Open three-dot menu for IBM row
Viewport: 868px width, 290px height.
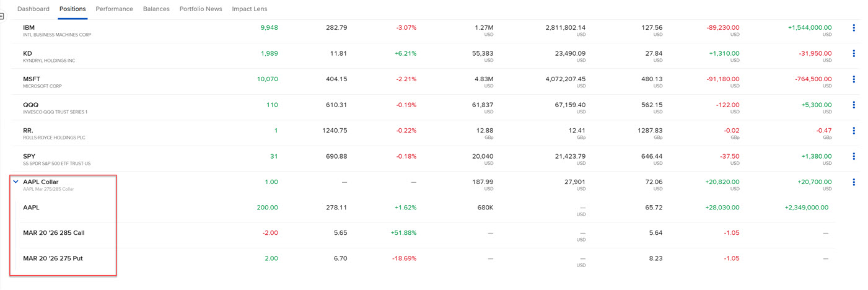(x=854, y=28)
